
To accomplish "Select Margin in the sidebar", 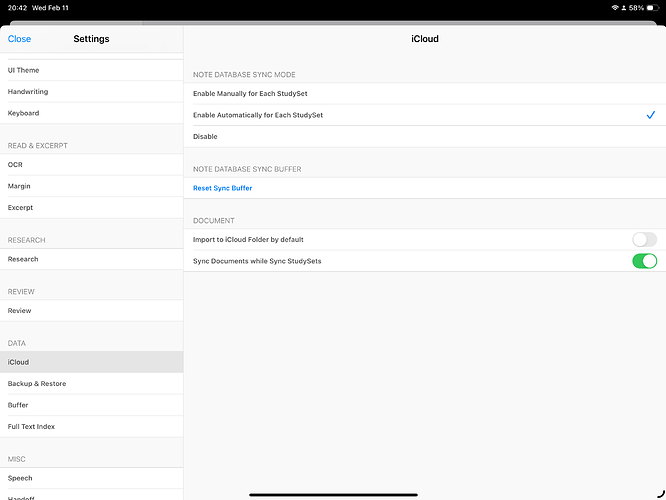I will (x=19, y=186).
